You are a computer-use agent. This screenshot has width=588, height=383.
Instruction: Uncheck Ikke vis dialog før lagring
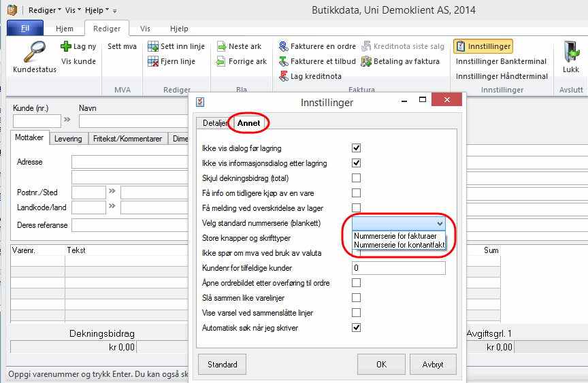(356, 148)
